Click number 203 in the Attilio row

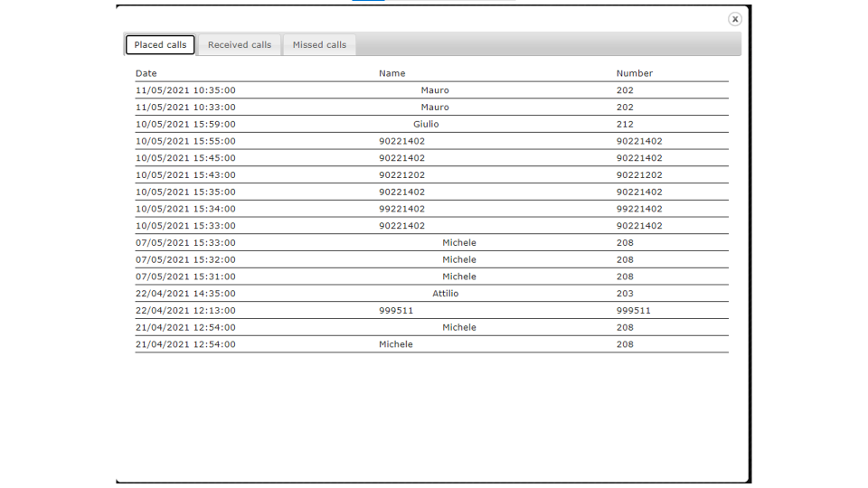click(x=625, y=293)
